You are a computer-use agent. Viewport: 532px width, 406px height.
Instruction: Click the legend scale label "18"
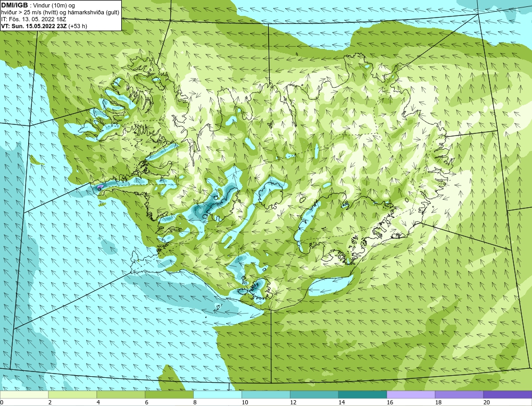click(x=438, y=403)
